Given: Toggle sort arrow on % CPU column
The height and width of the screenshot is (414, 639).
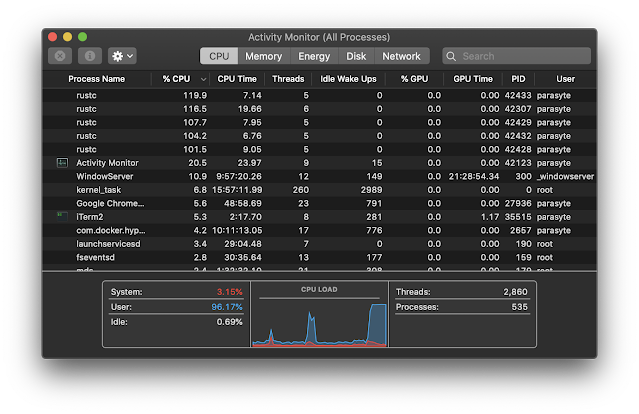Looking at the screenshot, I should point(203,79).
